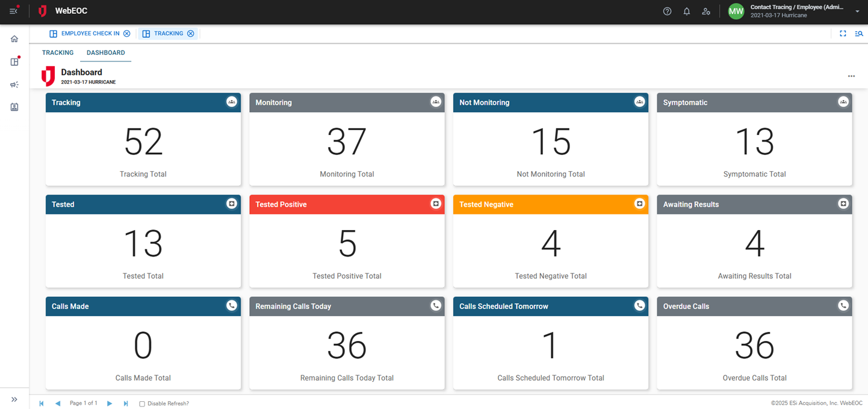Screen dimensions: 868x409
Task: Open the Dashboard ellipsis options menu
Action: [x=851, y=76]
